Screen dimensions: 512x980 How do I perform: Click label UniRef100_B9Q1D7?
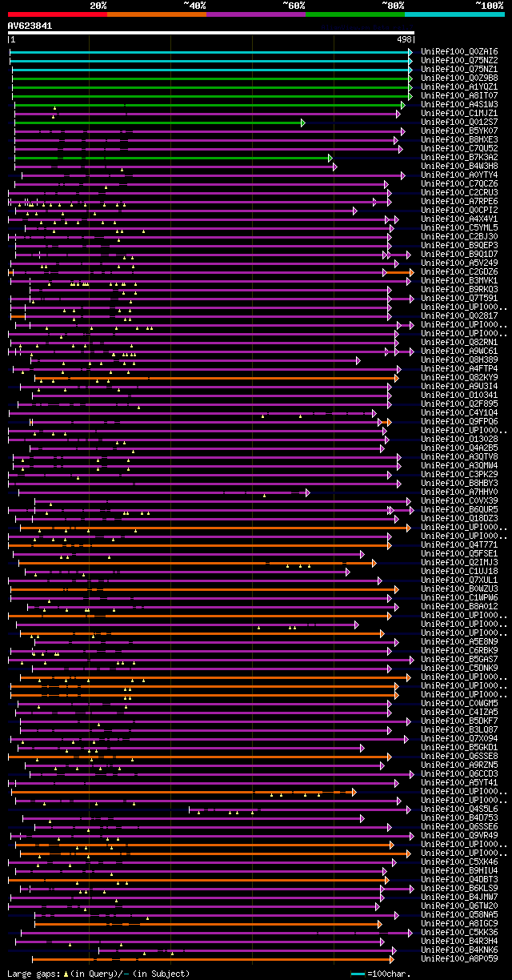pos(459,254)
